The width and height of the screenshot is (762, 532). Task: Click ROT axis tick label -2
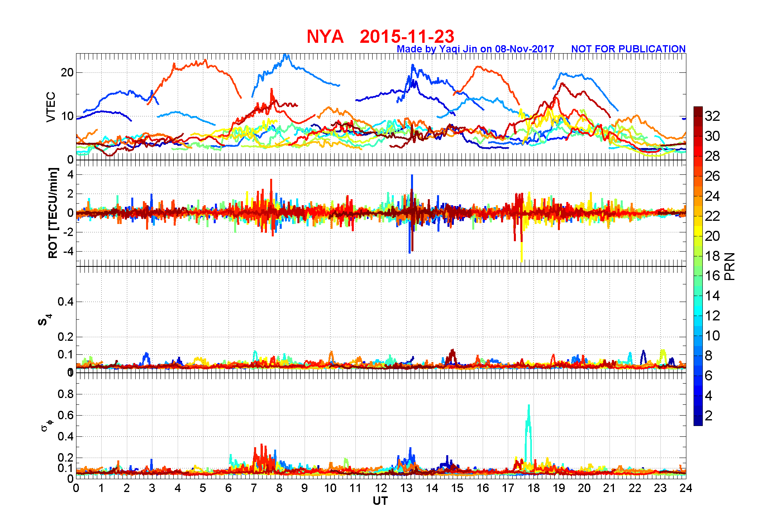tap(68, 232)
